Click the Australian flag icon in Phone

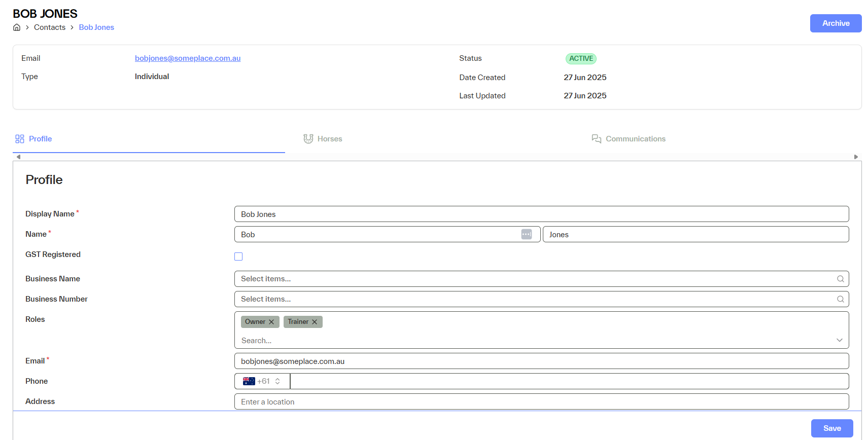(x=249, y=381)
